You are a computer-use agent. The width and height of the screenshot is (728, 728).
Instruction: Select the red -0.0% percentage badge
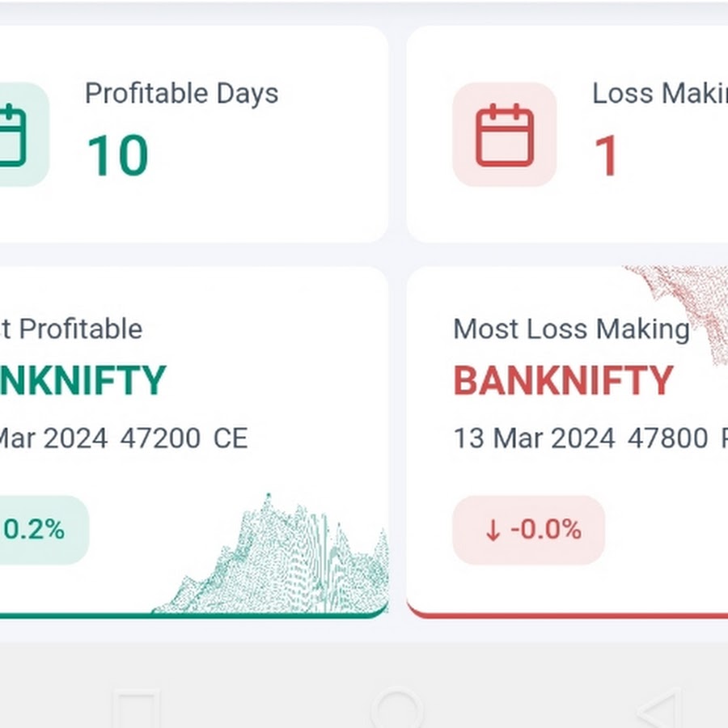point(529,530)
